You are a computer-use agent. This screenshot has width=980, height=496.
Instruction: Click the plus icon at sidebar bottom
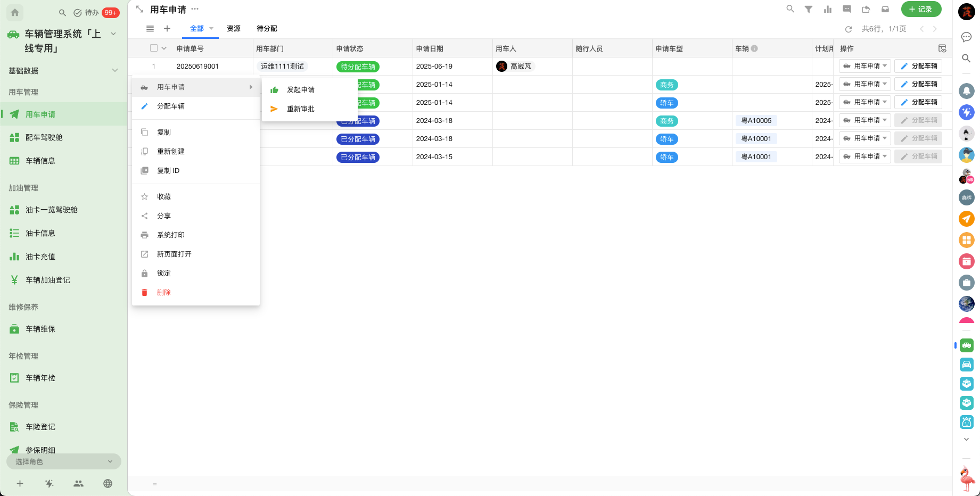tap(20, 483)
